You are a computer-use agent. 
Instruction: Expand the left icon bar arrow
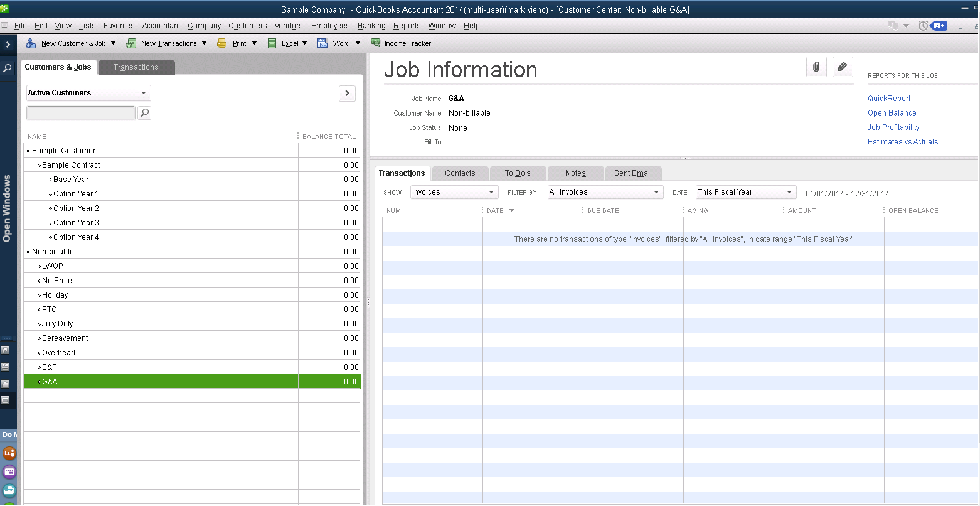pos(8,45)
